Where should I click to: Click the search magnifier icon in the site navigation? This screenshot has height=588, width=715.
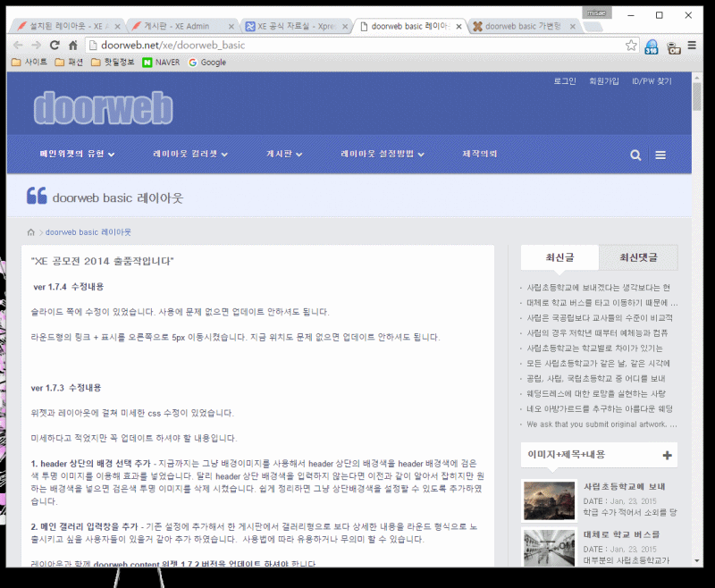tap(635, 155)
